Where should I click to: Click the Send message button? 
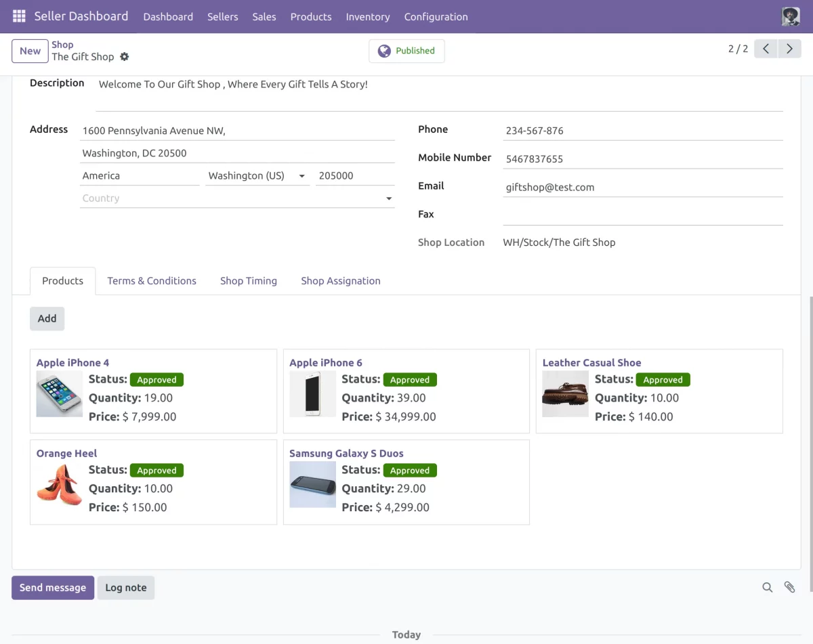[x=53, y=588]
